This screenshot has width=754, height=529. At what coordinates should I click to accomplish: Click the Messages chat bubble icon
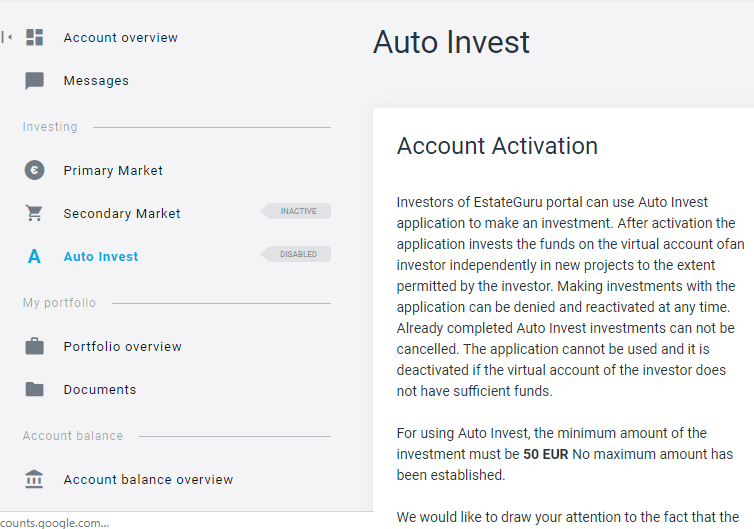35,81
